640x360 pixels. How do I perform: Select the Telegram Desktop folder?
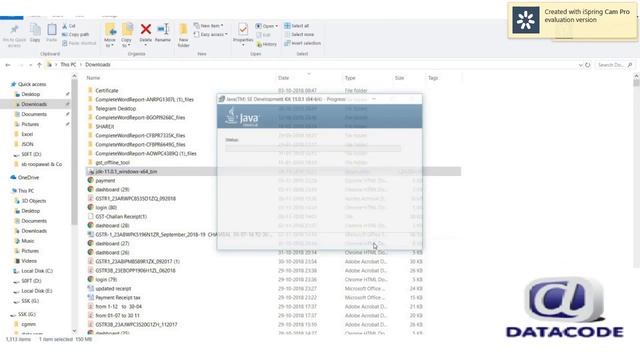point(116,109)
